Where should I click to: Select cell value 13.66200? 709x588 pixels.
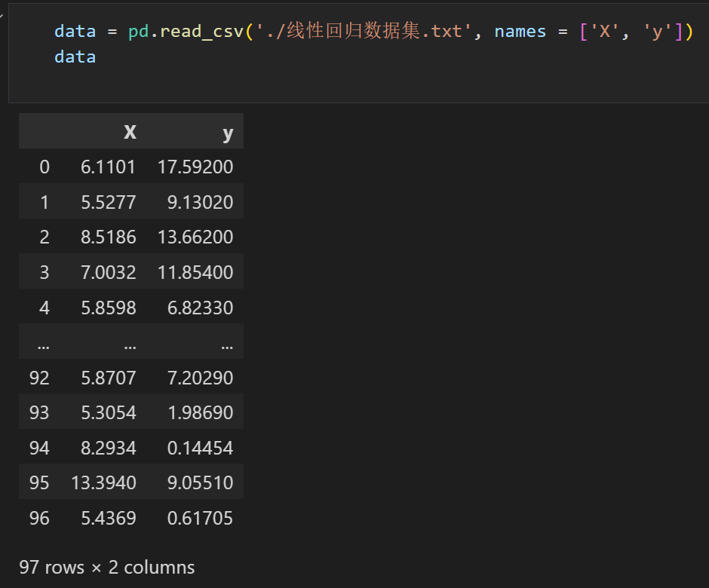195,237
